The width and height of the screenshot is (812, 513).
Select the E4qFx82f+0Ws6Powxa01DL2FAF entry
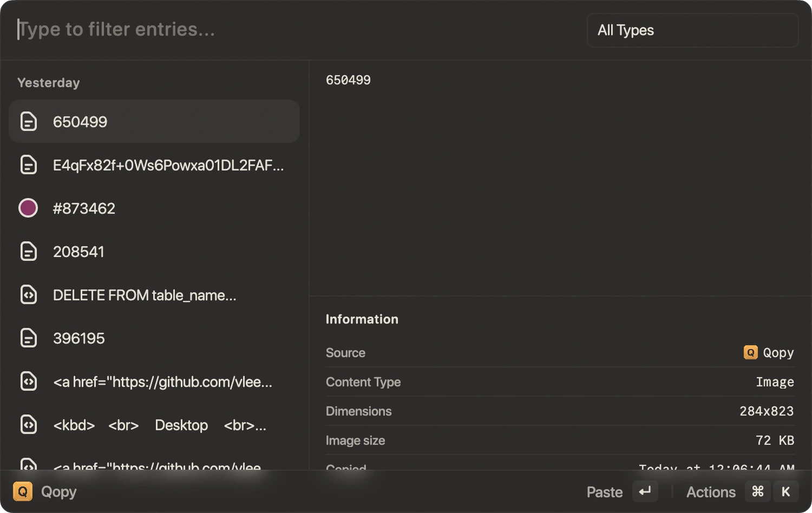[x=154, y=165]
